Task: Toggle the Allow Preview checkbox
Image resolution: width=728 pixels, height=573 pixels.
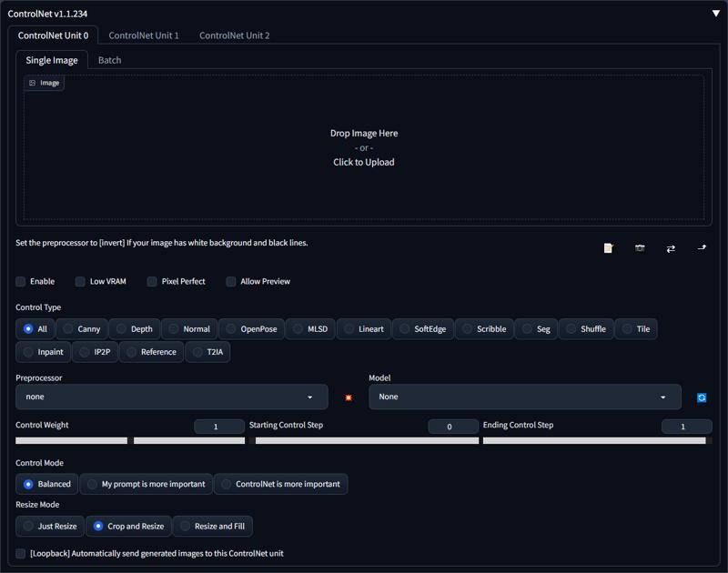Action: pyautogui.click(x=231, y=281)
